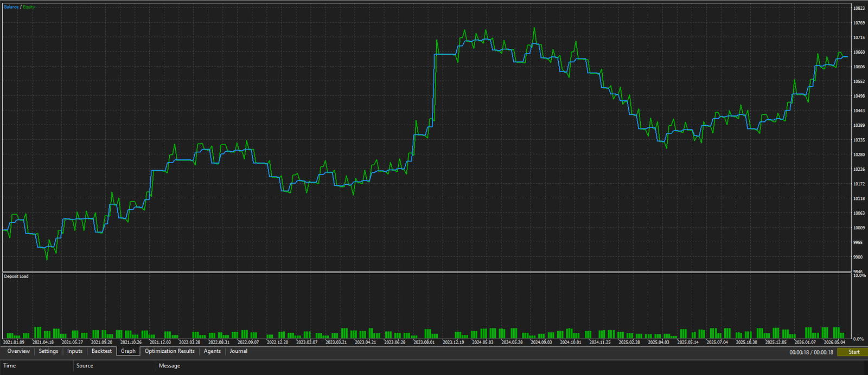Click the 2023.02.07 date label

307,342
